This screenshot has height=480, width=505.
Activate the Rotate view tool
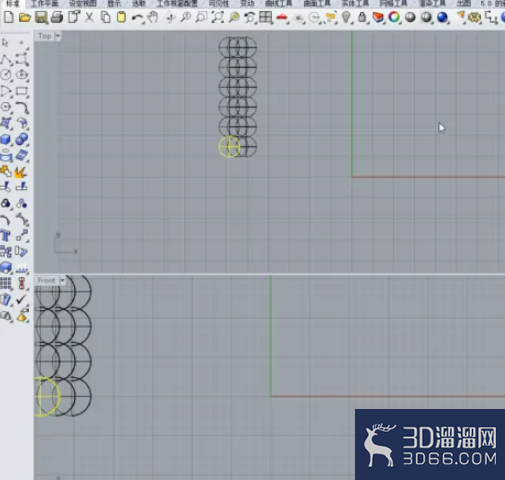(170, 18)
